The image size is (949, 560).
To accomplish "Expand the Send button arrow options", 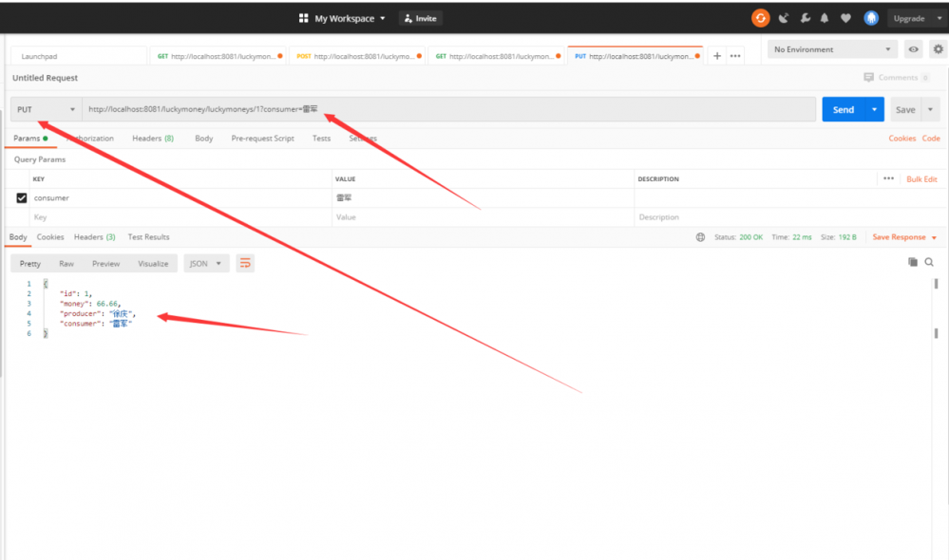I will [x=874, y=109].
